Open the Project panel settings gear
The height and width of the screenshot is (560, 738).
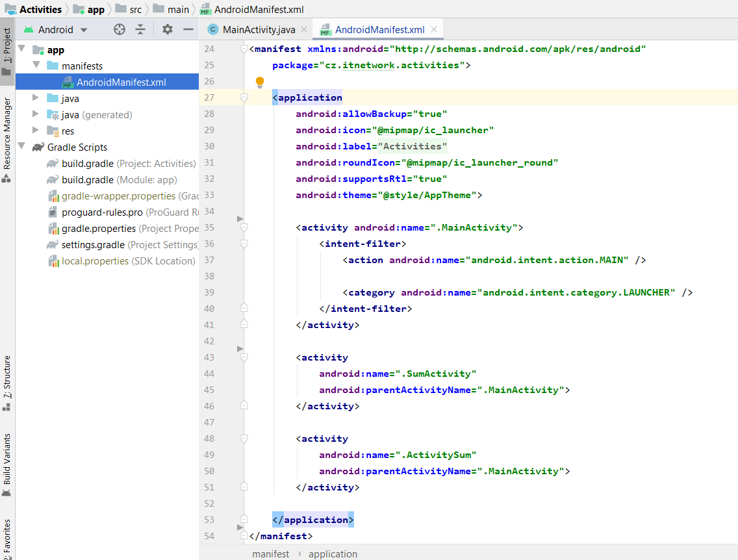(168, 29)
